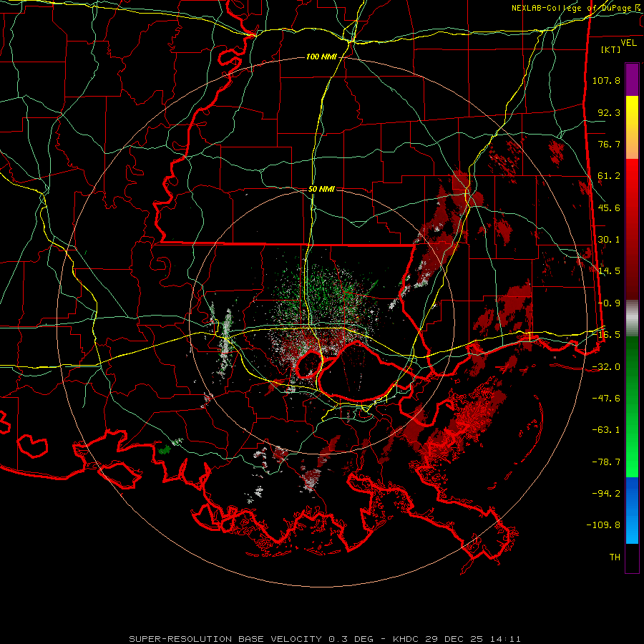The image size is (644, 644).
Task: Select the -47.6 scale label
Action: pos(606,399)
